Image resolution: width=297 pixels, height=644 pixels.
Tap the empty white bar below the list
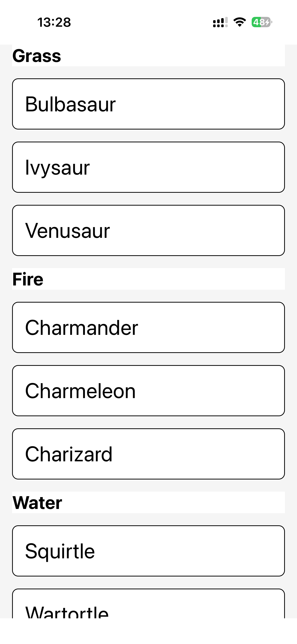point(148,631)
